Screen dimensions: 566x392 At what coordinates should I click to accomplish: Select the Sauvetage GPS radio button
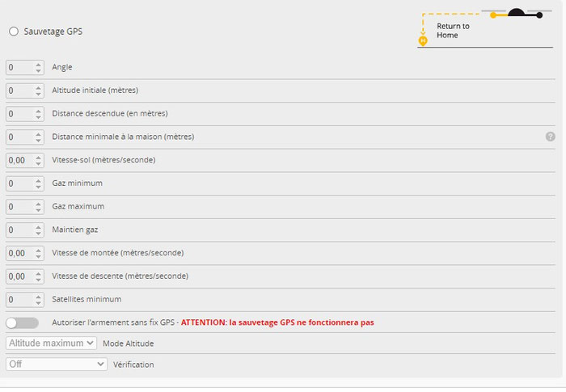(14, 32)
